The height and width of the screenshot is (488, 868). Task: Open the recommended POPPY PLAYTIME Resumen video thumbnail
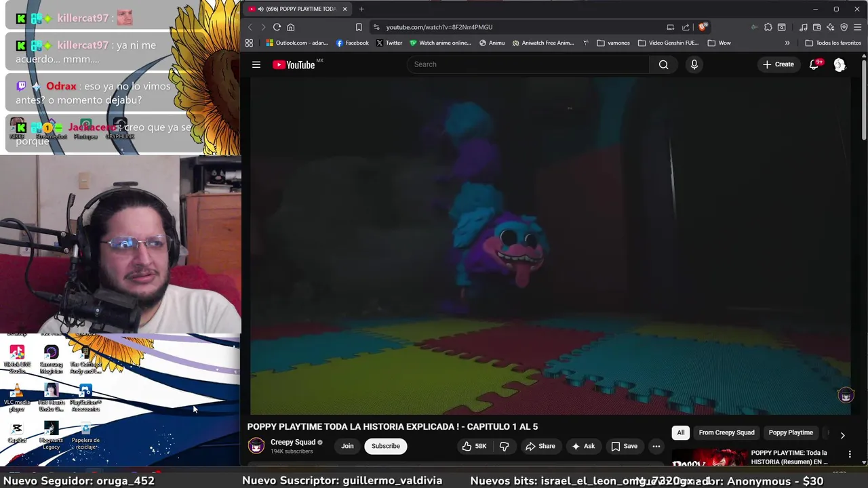(x=709, y=458)
